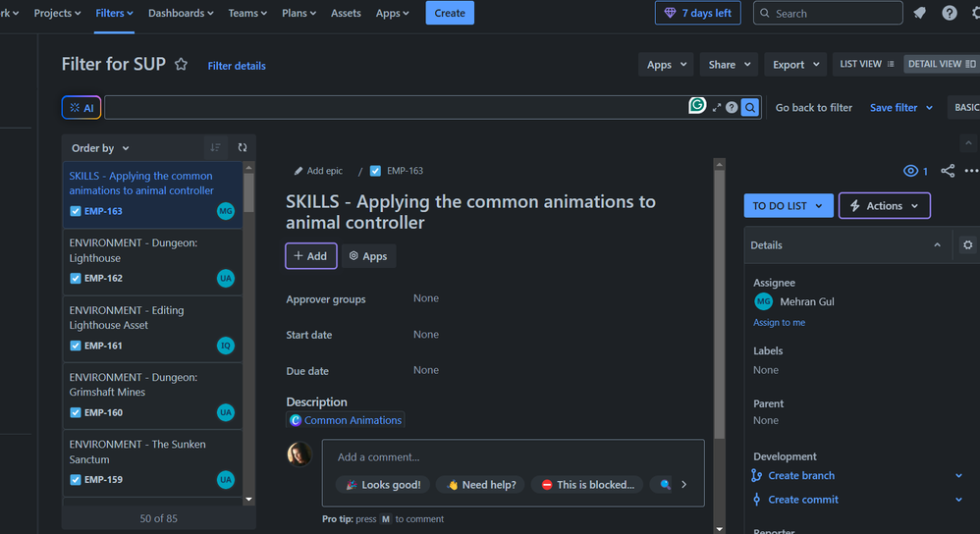Viewport: 980px width, 534px height.
Task: Expand Create commit options chevron
Action: 958,499
